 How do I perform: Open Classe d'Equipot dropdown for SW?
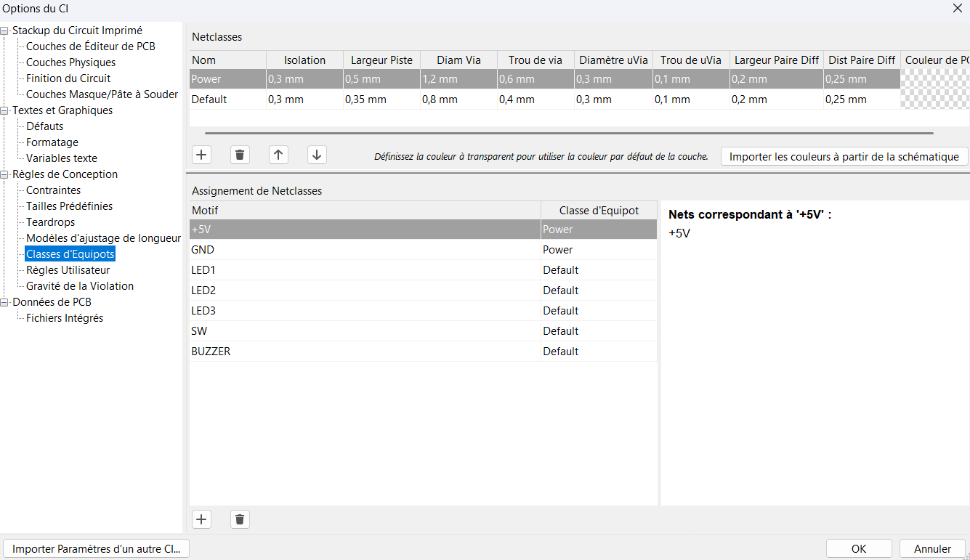pyautogui.click(x=599, y=331)
